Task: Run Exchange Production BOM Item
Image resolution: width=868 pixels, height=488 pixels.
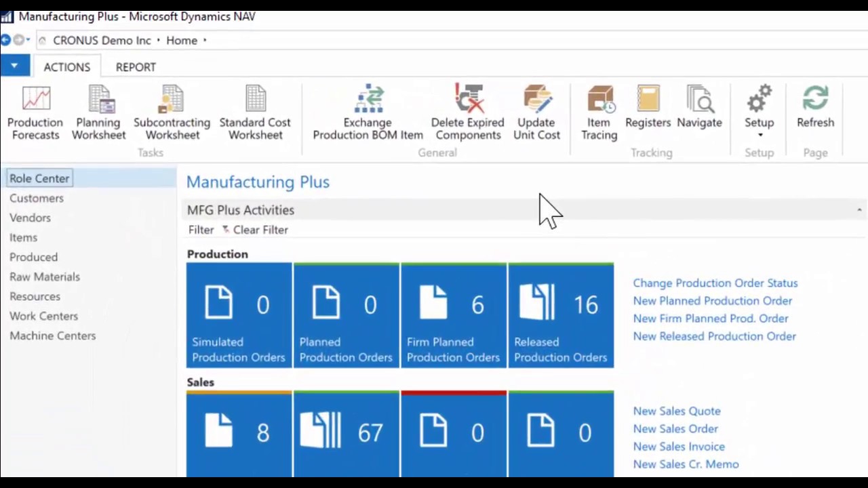Action: (368, 113)
